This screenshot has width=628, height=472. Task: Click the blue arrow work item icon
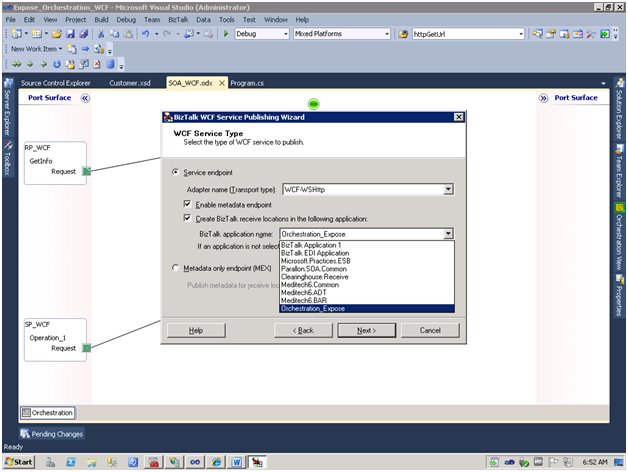click(85, 49)
